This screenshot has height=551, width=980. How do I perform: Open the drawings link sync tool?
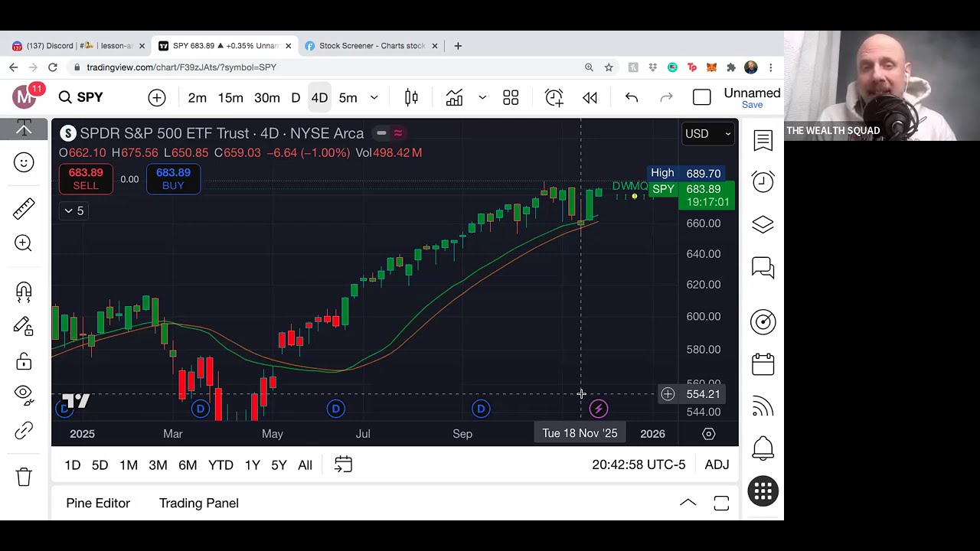coord(24,431)
